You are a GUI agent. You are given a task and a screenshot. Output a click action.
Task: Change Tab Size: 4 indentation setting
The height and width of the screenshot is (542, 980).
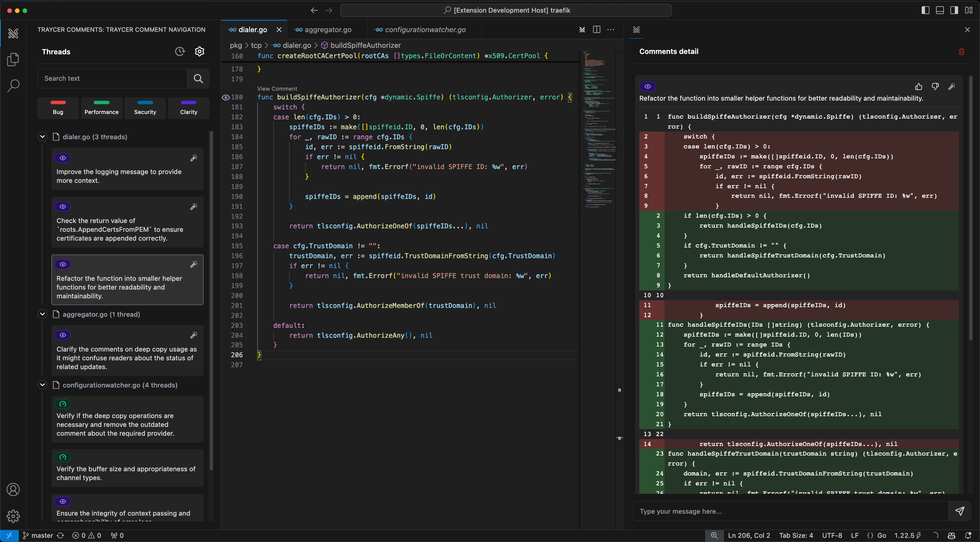pos(796,535)
